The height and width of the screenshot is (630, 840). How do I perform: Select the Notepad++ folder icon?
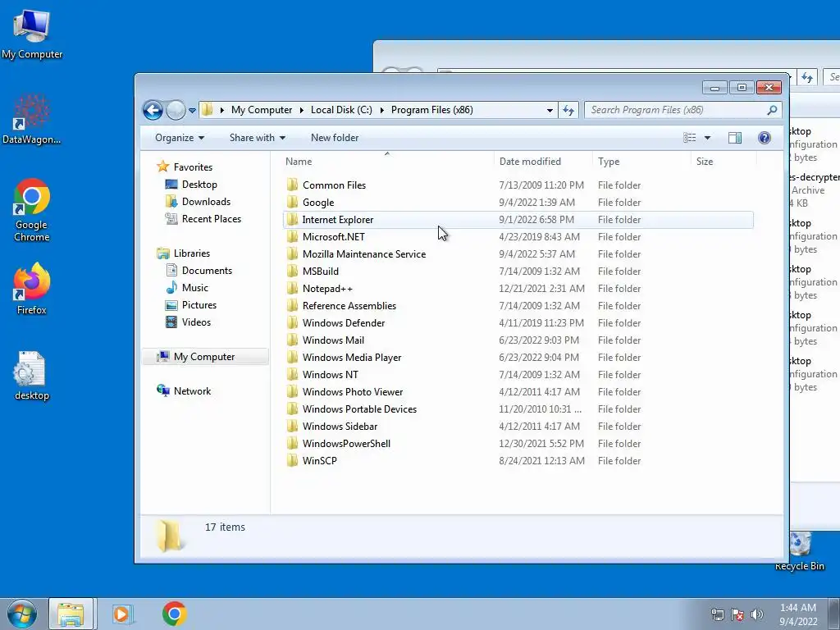coord(293,288)
